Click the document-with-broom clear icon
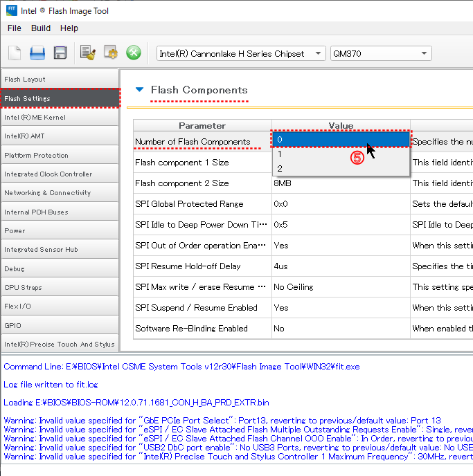 (87, 53)
